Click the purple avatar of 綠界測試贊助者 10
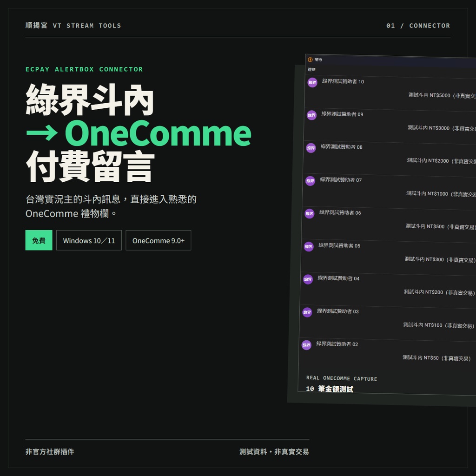The image size is (476, 476). tap(312, 82)
